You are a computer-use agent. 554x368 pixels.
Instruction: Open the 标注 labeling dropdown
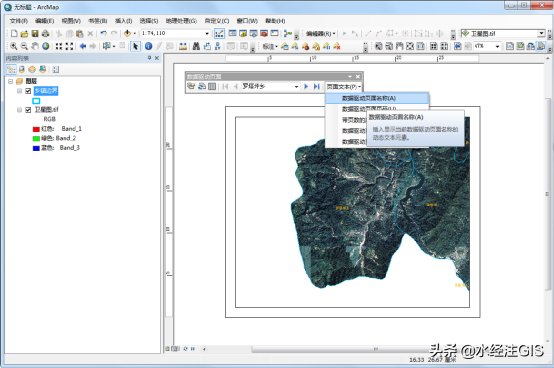(x=271, y=46)
